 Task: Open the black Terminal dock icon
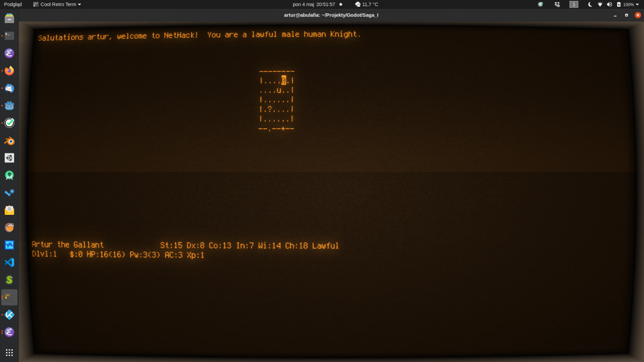pyautogui.click(x=9, y=36)
